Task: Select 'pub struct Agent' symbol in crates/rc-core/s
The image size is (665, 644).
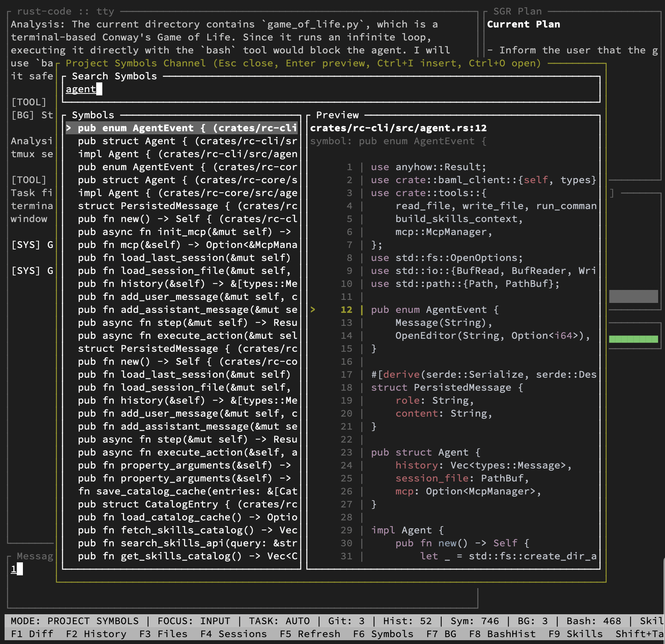Action: (182, 180)
